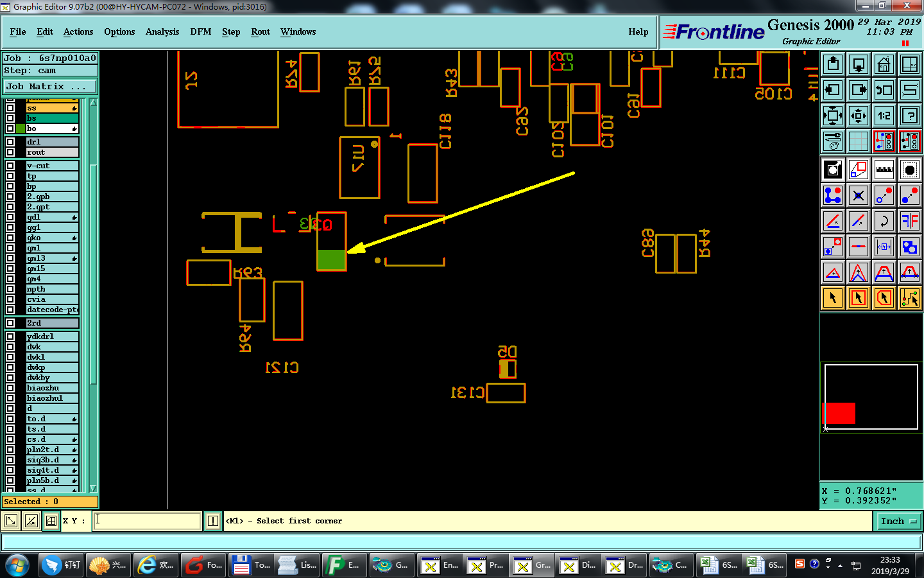Toggle checkbox for layer npth

[x=10, y=289]
